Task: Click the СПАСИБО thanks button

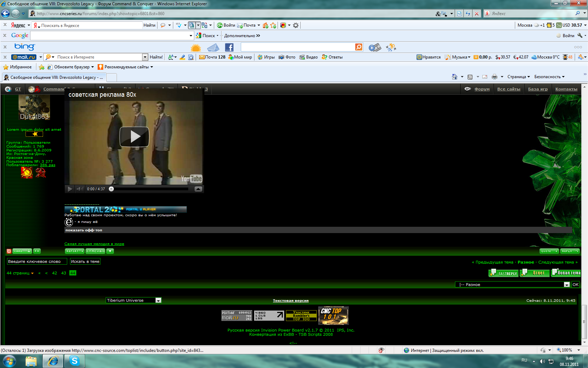Action: click(96, 251)
